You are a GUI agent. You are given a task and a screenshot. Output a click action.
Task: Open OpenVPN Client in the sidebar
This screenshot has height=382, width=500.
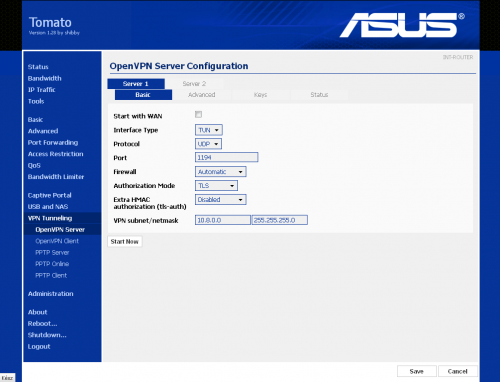point(57,241)
